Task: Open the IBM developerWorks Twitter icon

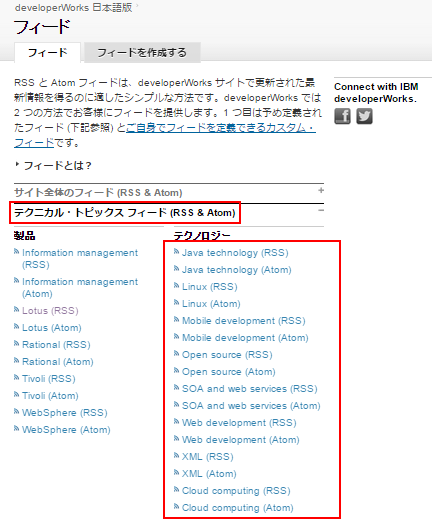Action: [x=364, y=116]
